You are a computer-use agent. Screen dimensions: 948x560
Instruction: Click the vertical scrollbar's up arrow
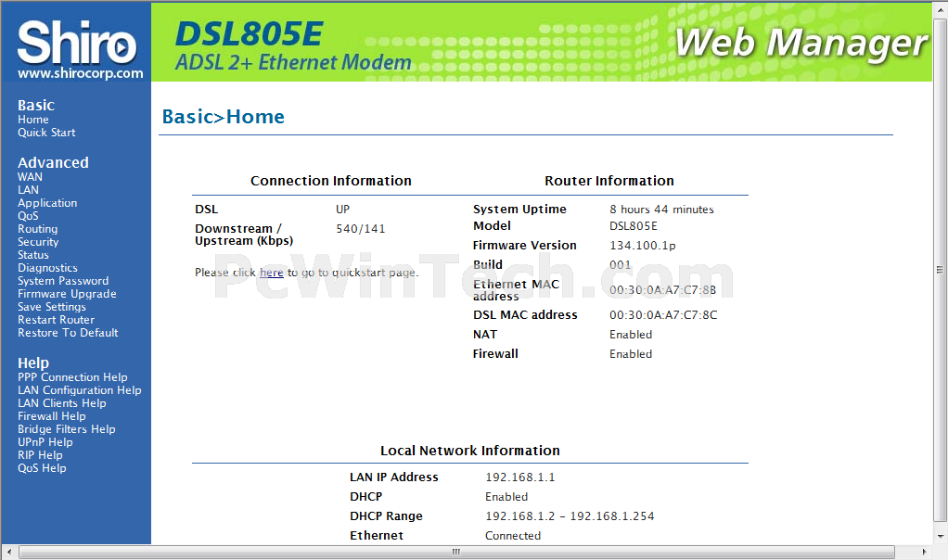coord(941,9)
